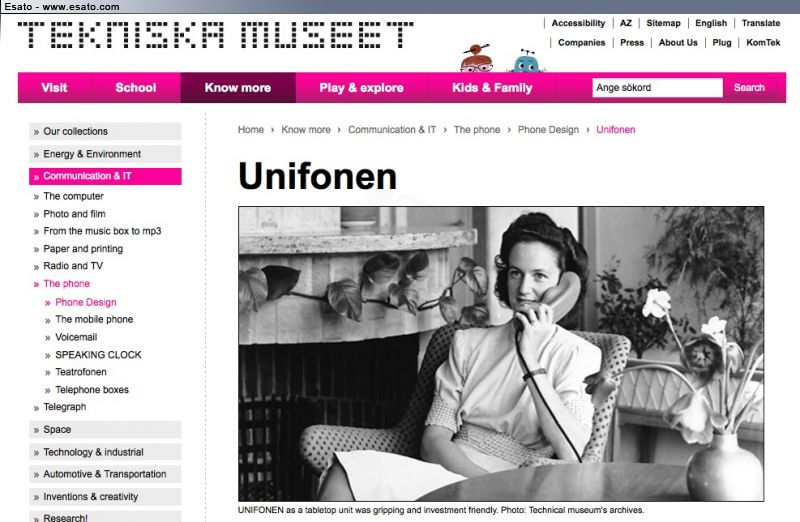800x522 pixels.
Task: Click the red-haired girl mascot icon
Action: pos(477,58)
